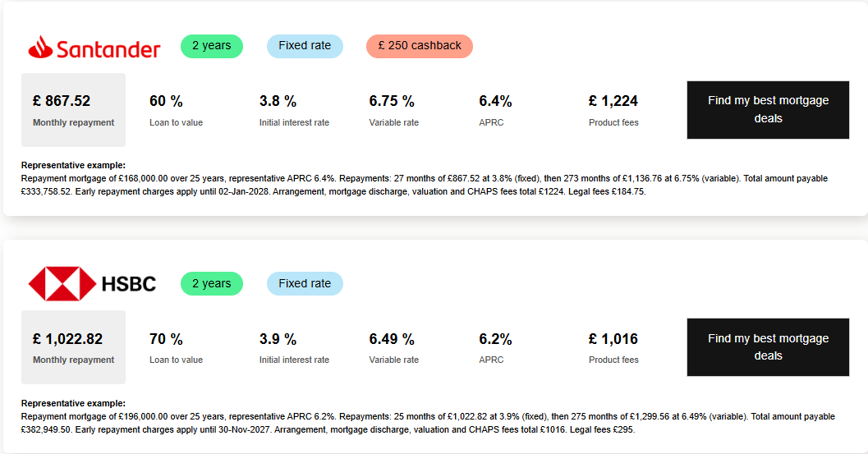The height and width of the screenshot is (454, 868).
Task: Click HSBC's 6.2% APRC value
Action: point(495,340)
